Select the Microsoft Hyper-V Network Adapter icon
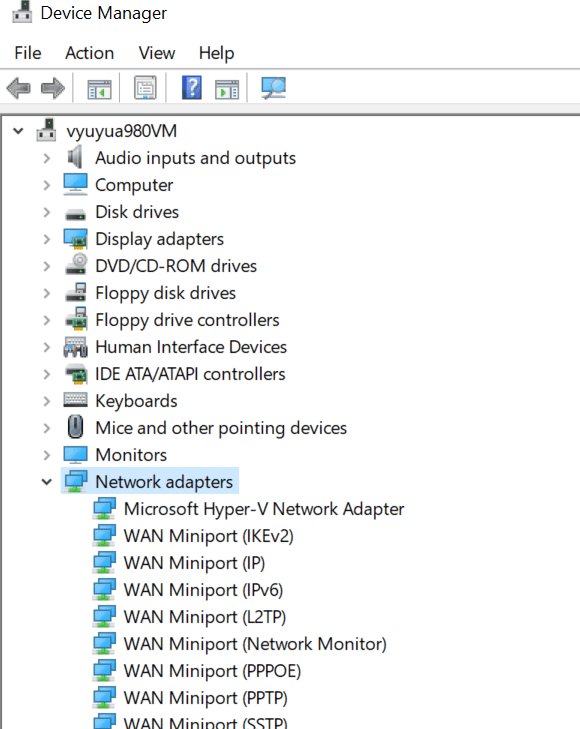Screen dimensions: 580x729 [104, 509]
